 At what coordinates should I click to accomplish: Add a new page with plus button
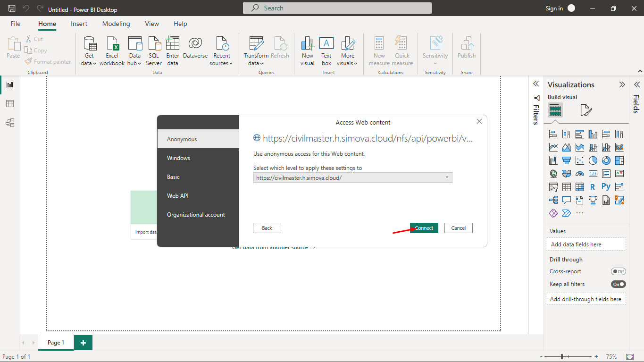click(83, 343)
